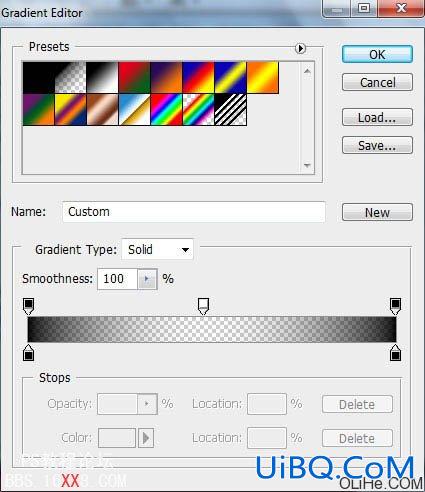This screenshot has width=425, height=492.
Task: Select the middle transparent opacity stop
Action: 203,306
